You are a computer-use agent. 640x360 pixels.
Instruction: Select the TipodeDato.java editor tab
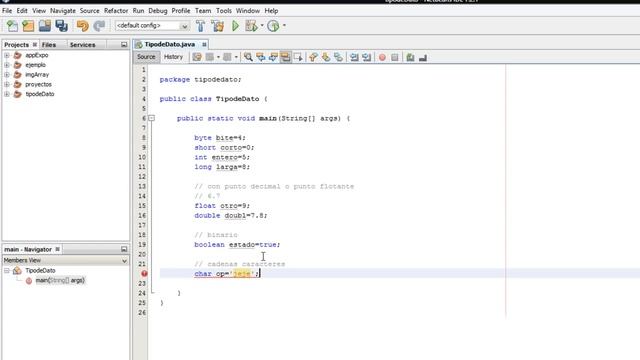point(170,44)
